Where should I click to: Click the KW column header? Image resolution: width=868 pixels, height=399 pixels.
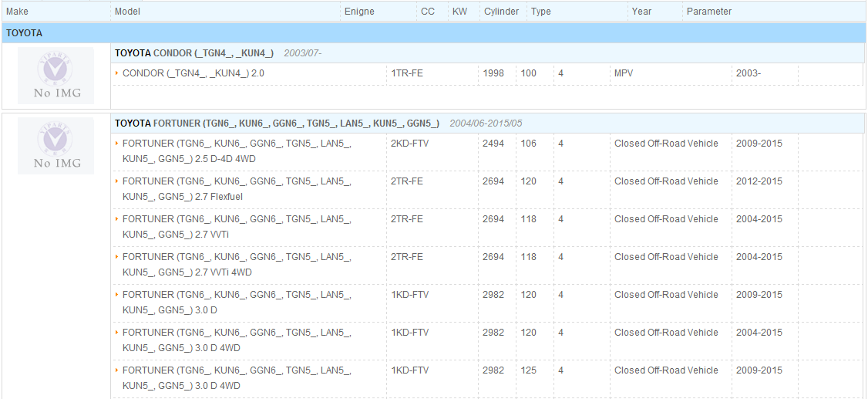pos(459,12)
